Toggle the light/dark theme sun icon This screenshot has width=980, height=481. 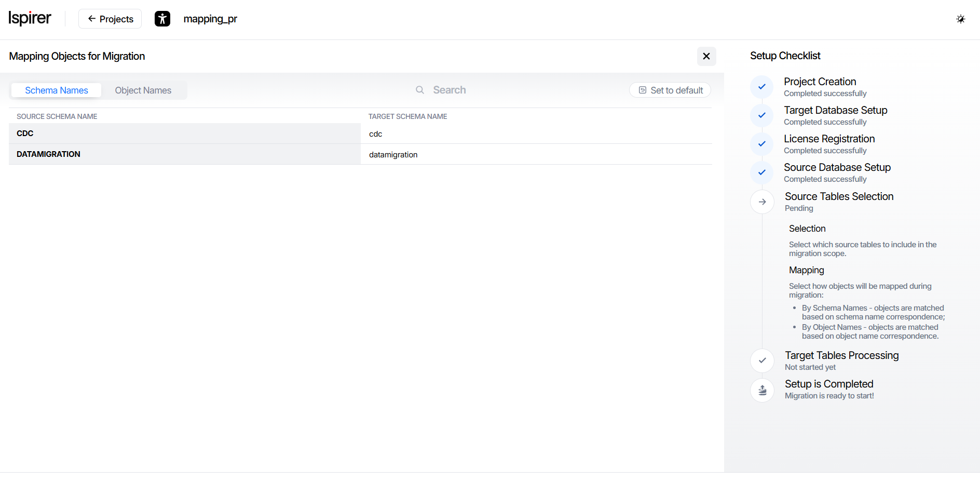[x=960, y=19]
